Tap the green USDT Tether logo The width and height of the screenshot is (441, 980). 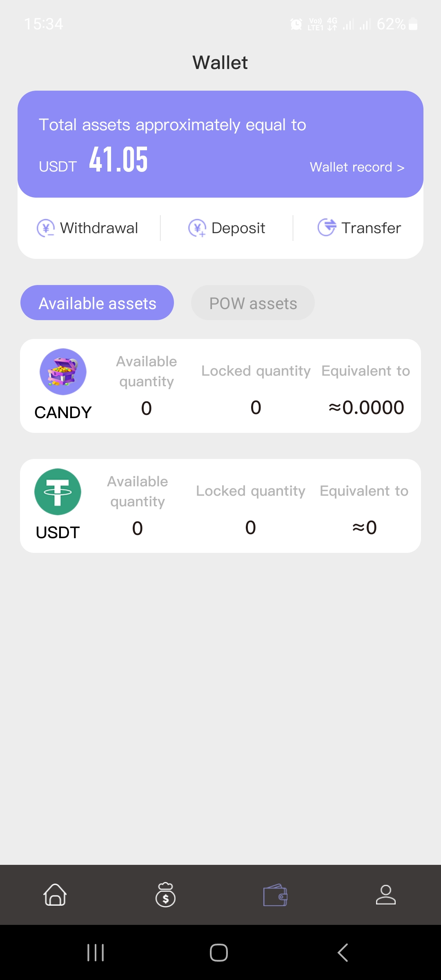point(58,492)
